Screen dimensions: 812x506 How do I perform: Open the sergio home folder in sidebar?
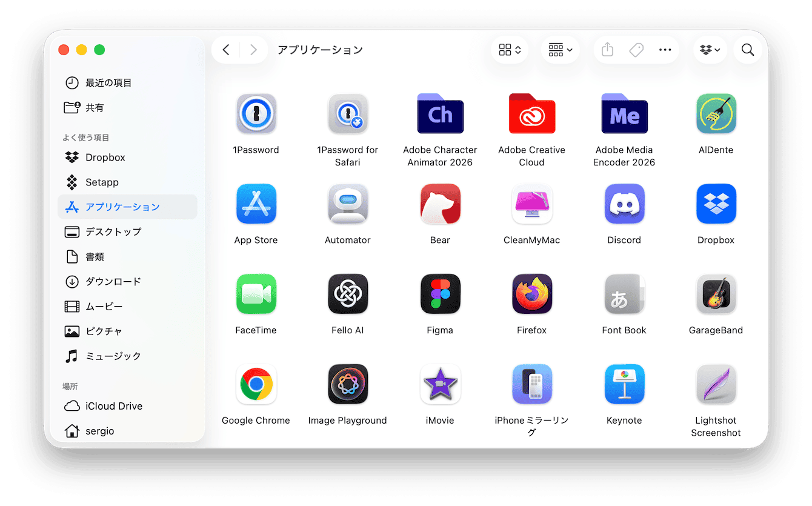[x=127, y=431]
